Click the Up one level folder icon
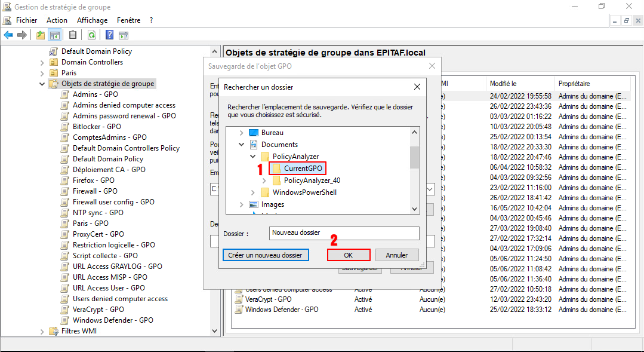644x352 pixels. point(41,35)
